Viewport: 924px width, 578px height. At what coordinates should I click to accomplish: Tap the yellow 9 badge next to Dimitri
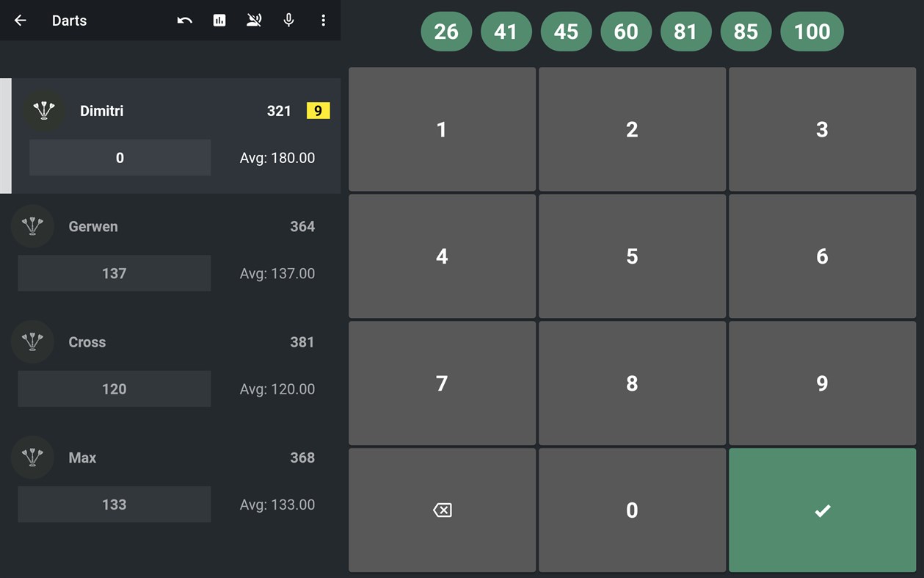click(x=318, y=110)
